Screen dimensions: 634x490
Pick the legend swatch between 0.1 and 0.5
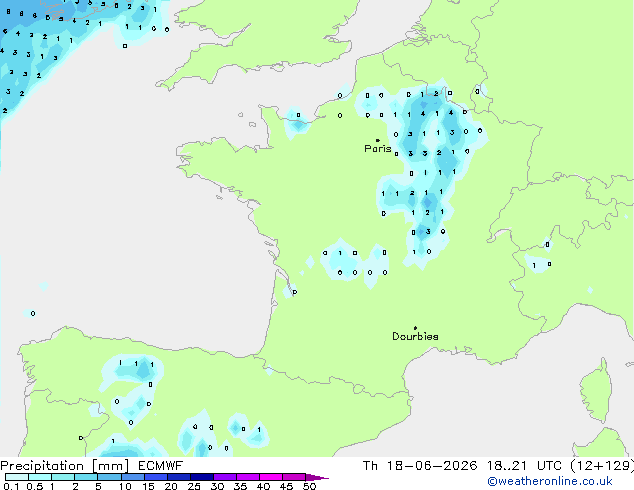click(17, 477)
